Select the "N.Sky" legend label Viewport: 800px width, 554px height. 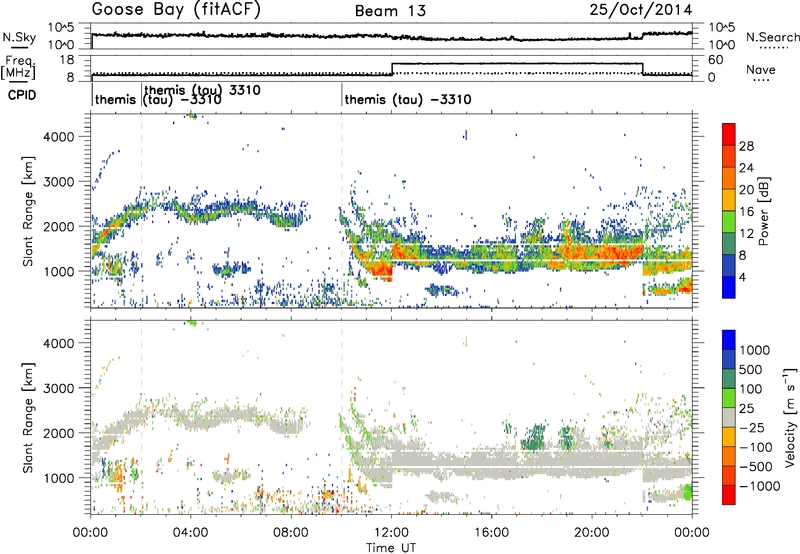click(x=19, y=37)
